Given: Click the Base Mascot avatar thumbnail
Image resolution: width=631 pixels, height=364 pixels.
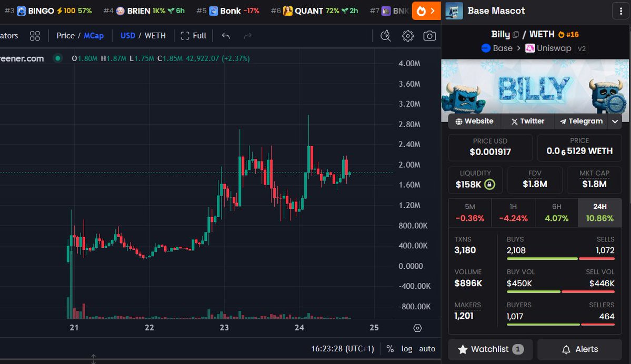Looking at the screenshot, I should point(454,11).
